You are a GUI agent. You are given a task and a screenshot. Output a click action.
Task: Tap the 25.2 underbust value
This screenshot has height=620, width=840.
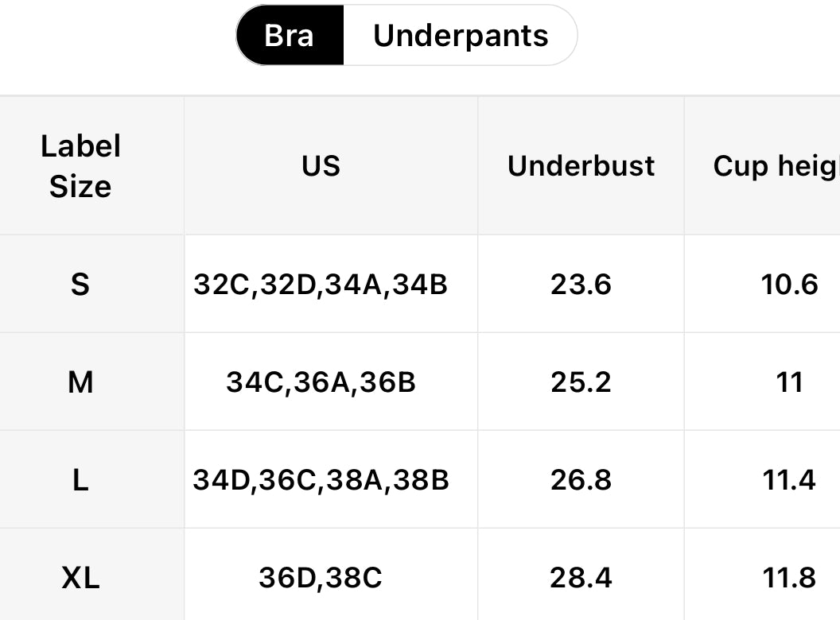click(x=581, y=382)
